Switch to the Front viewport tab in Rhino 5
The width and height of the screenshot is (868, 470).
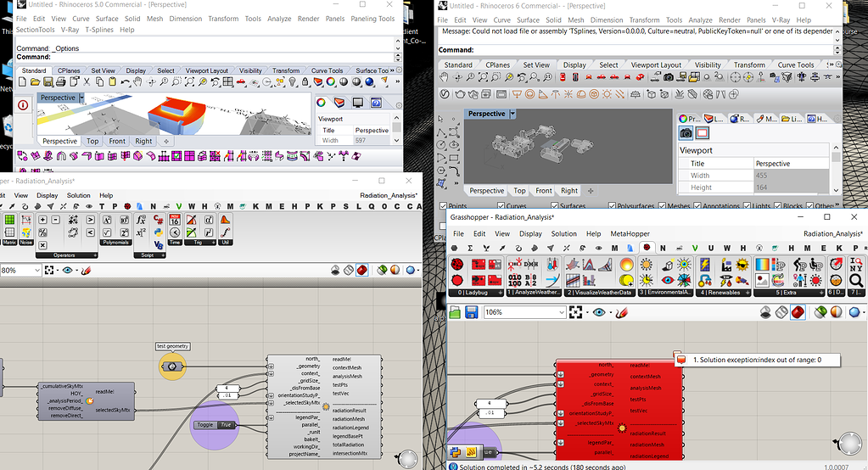(117, 141)
